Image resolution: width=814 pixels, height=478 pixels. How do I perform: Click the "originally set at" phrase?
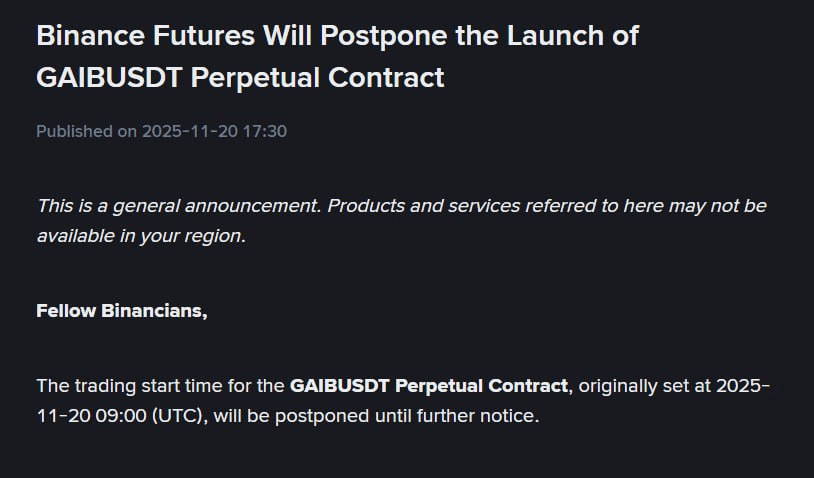tap(641, 386)
